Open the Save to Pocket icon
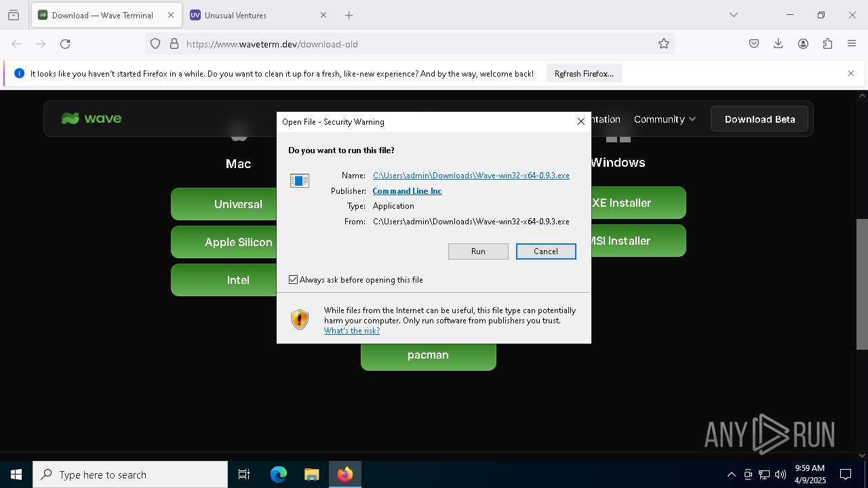This screenshot has height=488, width=868. (x=754, y=44)
